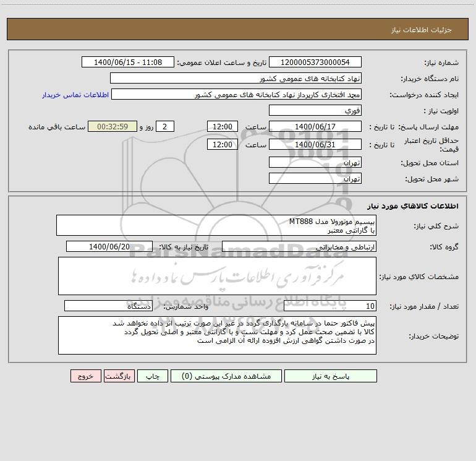This screenshot has width=476, height=461.
Task: Click the تعداد / مقدار مورد نیاز label
Action: (424, 307)
